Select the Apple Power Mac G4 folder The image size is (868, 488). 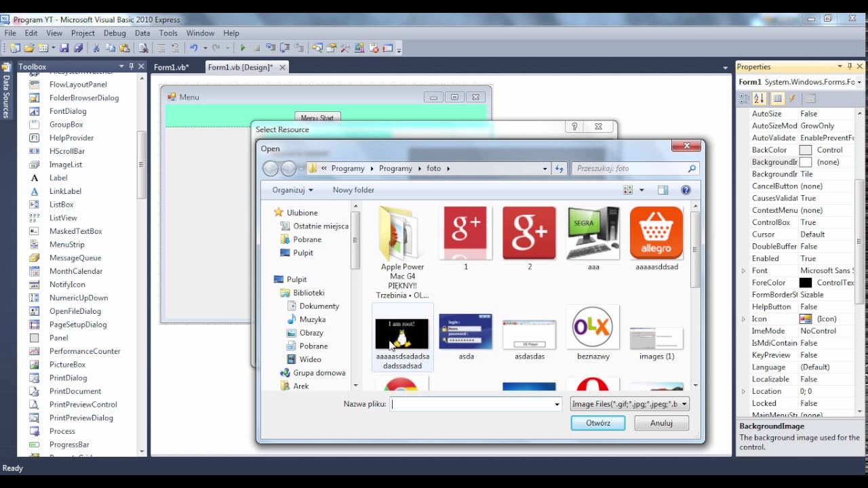(403, 252)
